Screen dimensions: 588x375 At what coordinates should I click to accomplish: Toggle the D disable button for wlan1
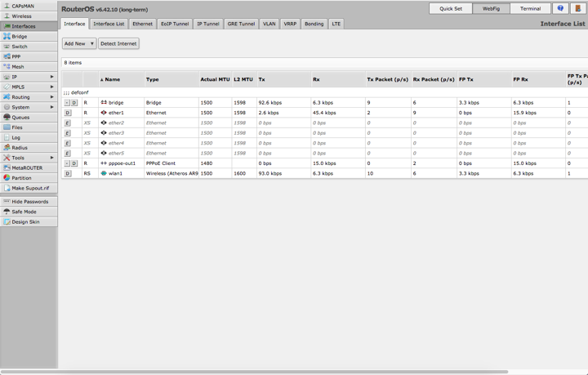click(68, 174)
